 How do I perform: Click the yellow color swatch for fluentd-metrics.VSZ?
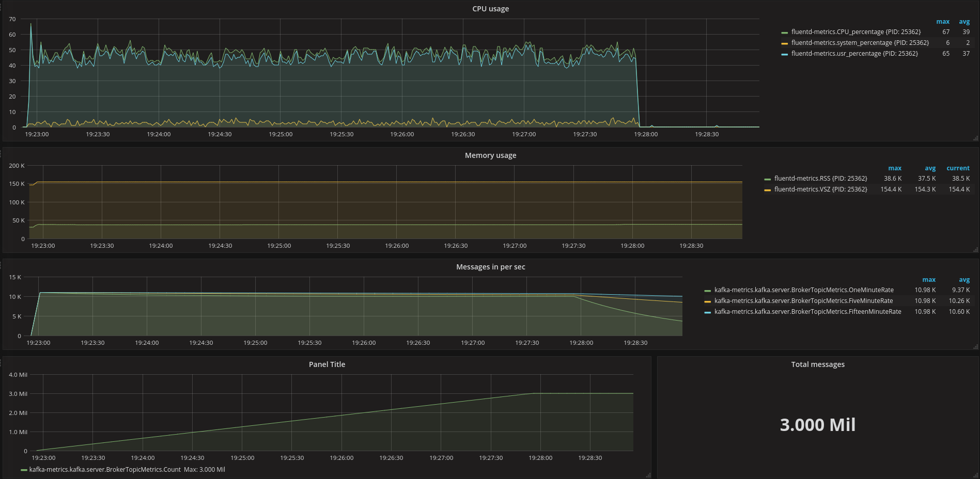768,190
